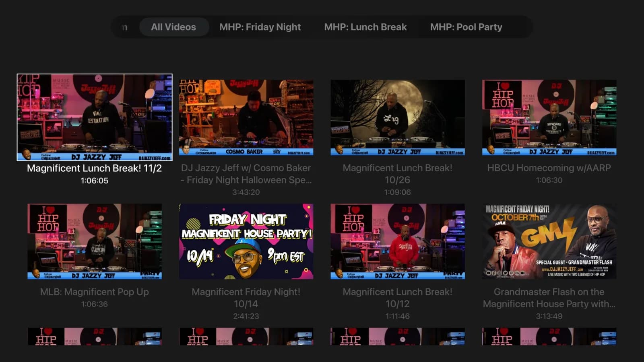This screenshot has height=362, width=644.
Task: Click title Magnificent Lunch Break! 10/12
Action: (x=398, y=298)
